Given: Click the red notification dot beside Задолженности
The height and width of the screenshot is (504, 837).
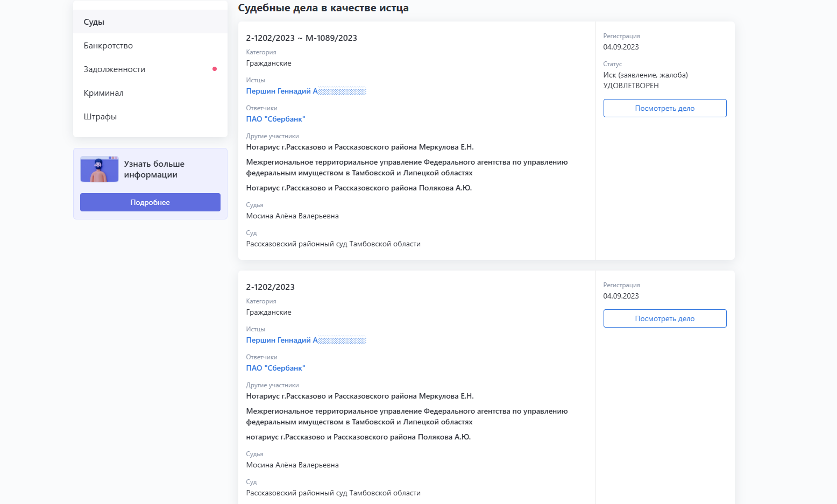Looking at the screenshot, I should click(215, 69).
